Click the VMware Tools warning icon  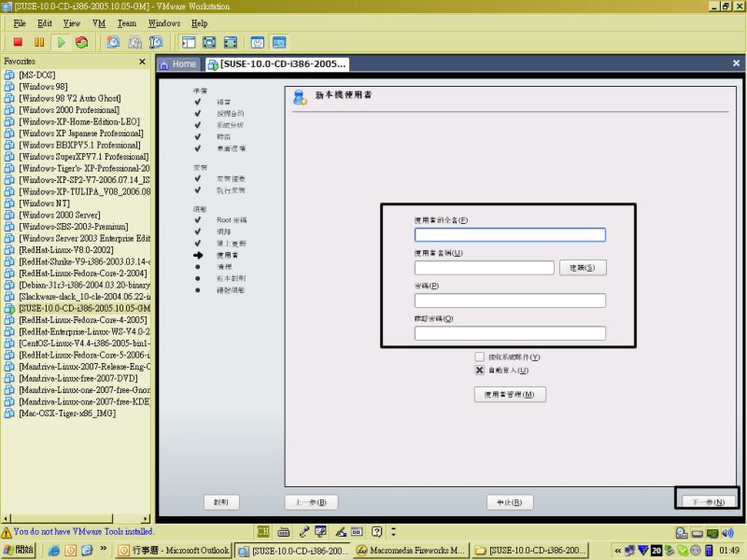point(7,532)
